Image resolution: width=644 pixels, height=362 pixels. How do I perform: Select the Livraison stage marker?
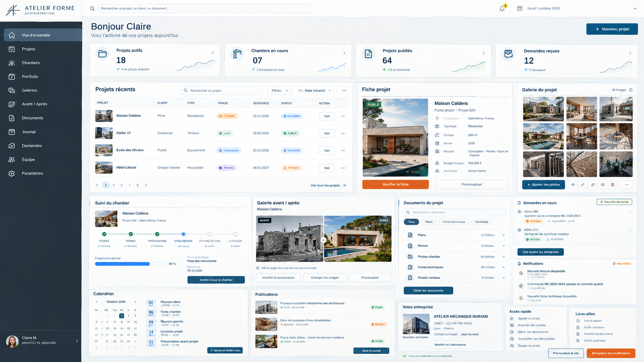point(235,234)
